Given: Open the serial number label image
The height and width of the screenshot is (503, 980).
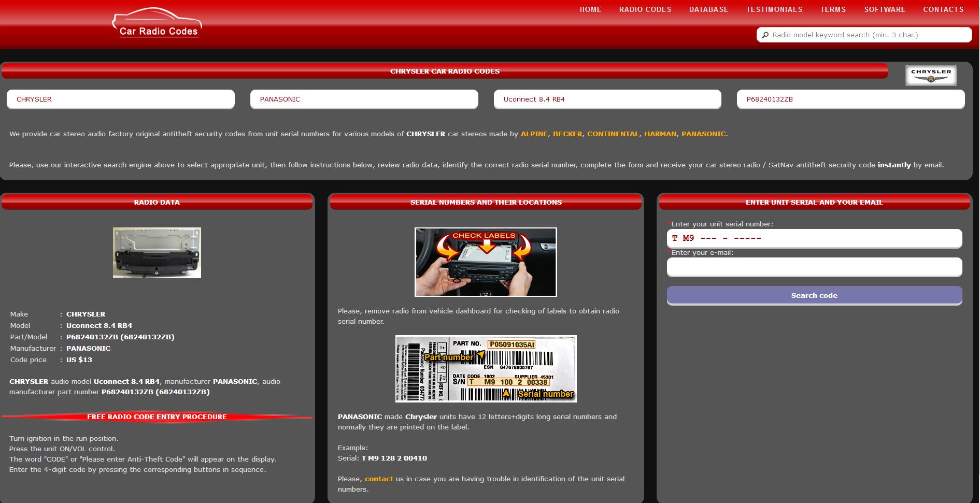Looking at the screenshot, I should (486, 368).
